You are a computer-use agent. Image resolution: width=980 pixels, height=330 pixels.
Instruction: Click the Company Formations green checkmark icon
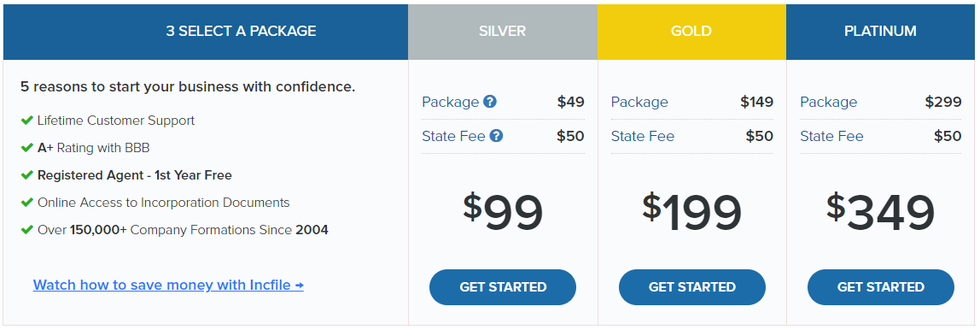pyautogui.click(x=26, y=230)
